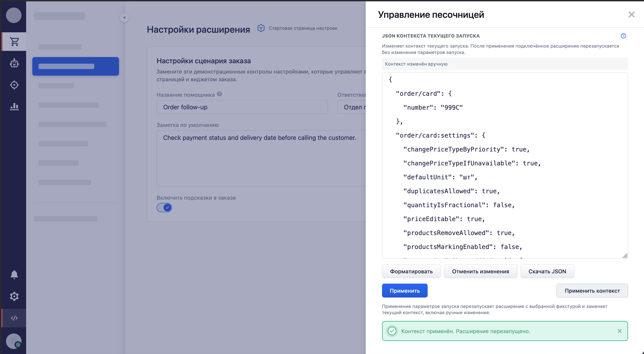Click the help icon beside JSON context heading
Screen dimensions: 644x354
point(623,36)
